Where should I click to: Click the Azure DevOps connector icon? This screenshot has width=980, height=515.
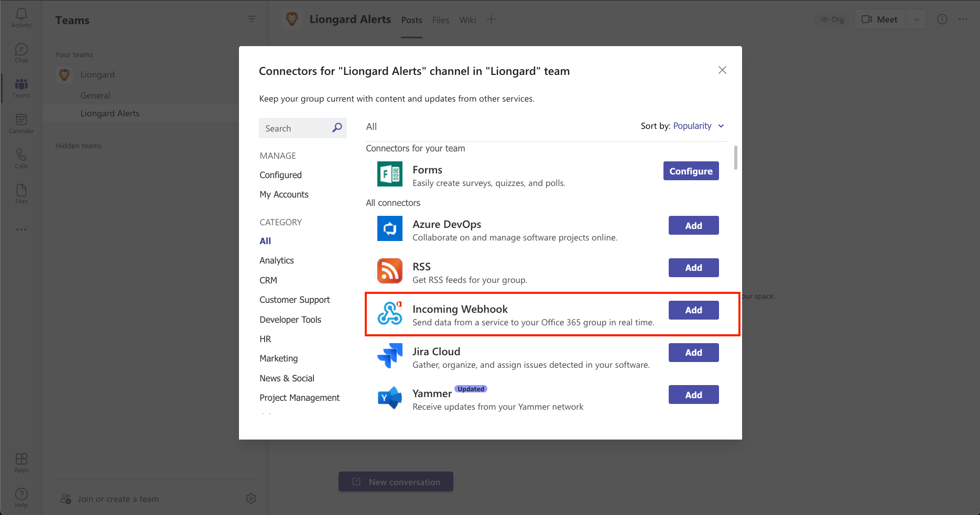[x=390, y=228]
